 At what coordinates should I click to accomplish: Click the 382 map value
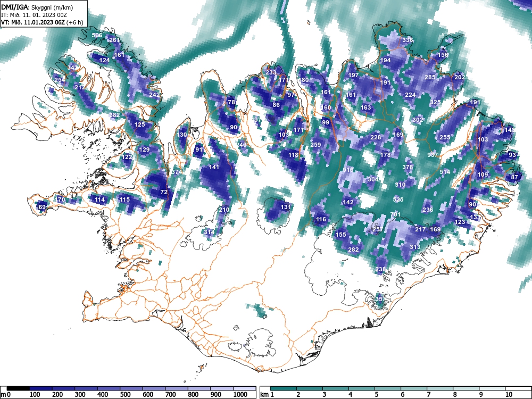[115, 115]
